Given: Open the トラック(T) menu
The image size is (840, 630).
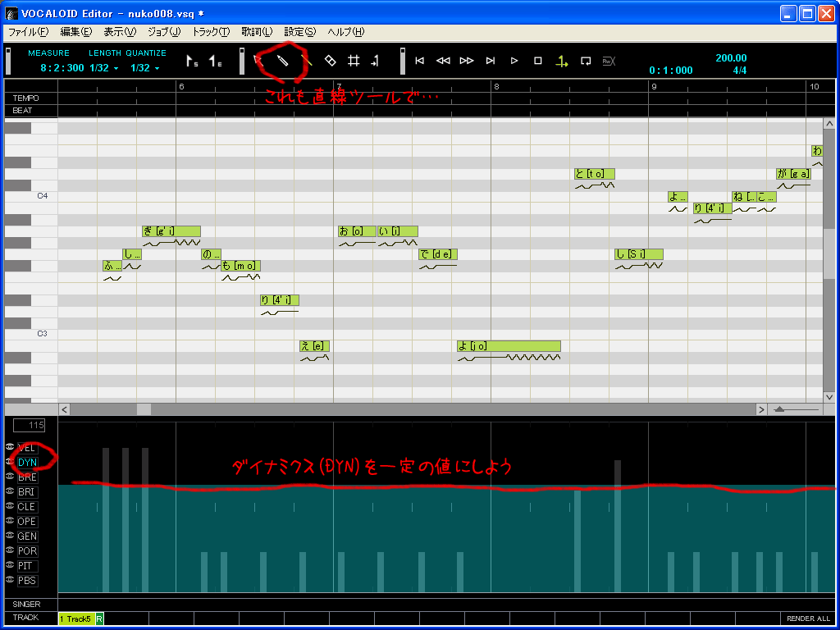Looking at the screenshot, I should click(211, 32).
